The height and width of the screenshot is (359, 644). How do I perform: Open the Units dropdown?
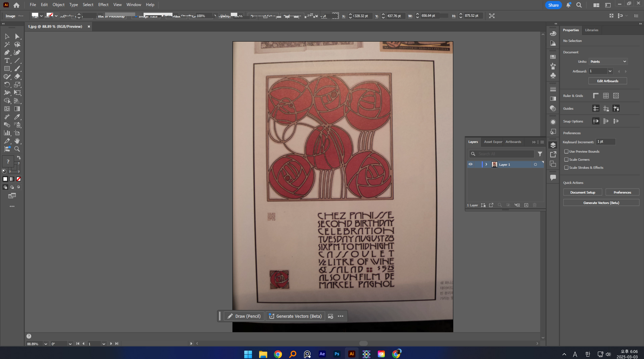pos(608,62)
